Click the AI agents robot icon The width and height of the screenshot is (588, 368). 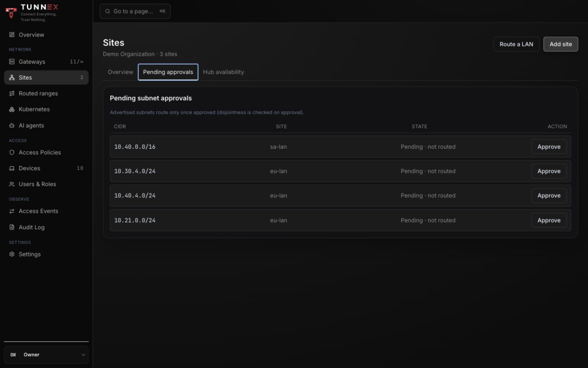click(12, 126)
